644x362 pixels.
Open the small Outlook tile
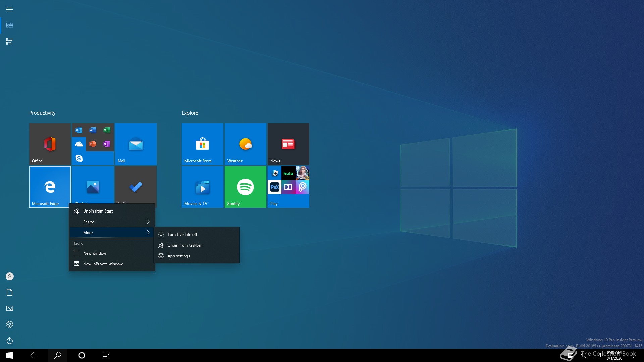tap(79, 130)
